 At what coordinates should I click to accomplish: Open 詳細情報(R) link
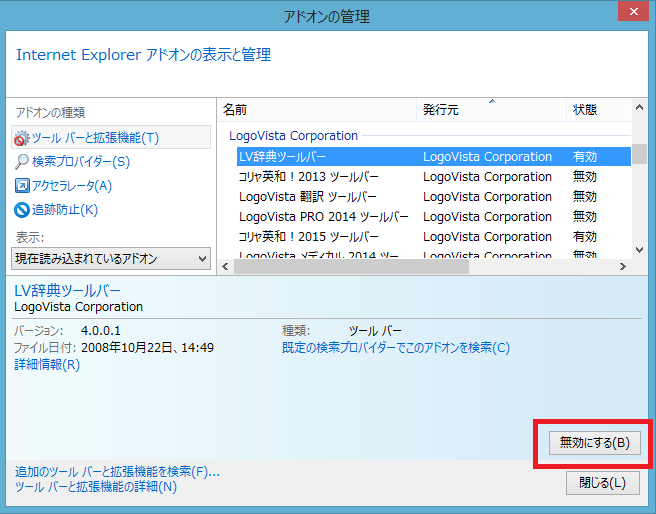pos(47,365)
